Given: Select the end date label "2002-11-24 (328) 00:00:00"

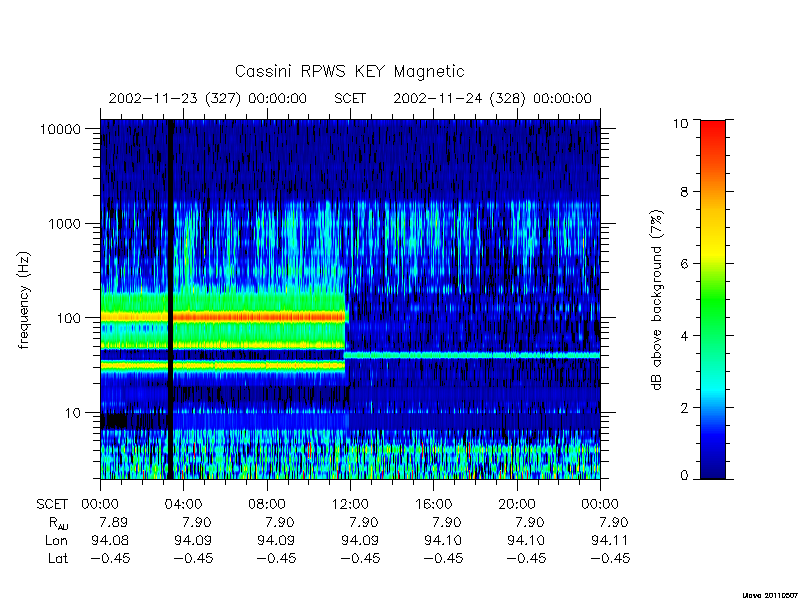Looking at the screenshot, I should (492, 98).
